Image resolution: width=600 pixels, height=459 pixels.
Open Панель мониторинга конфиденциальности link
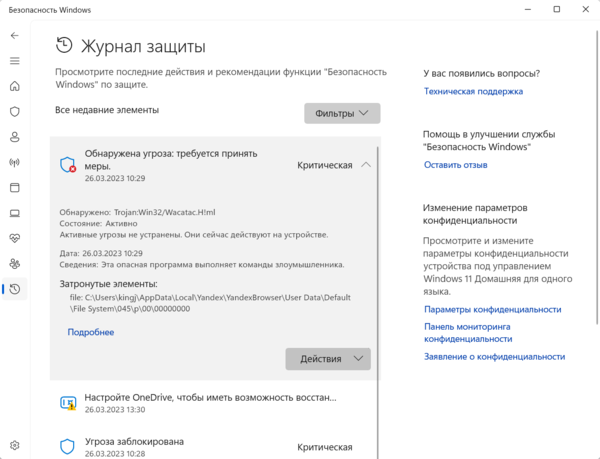coord(468,333)
